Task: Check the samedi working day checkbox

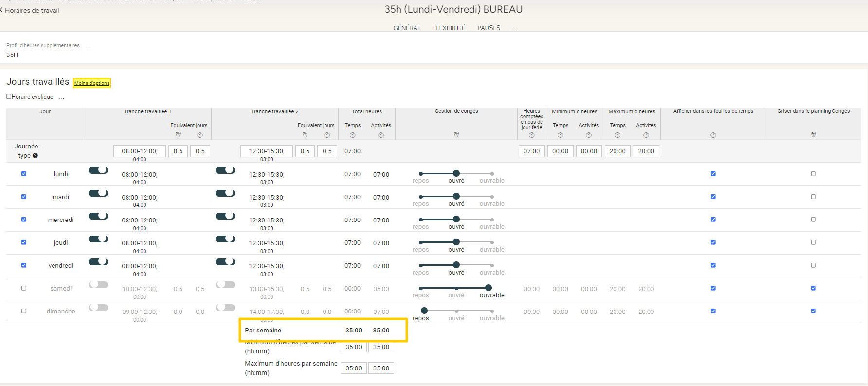Action: coord(24,288)
